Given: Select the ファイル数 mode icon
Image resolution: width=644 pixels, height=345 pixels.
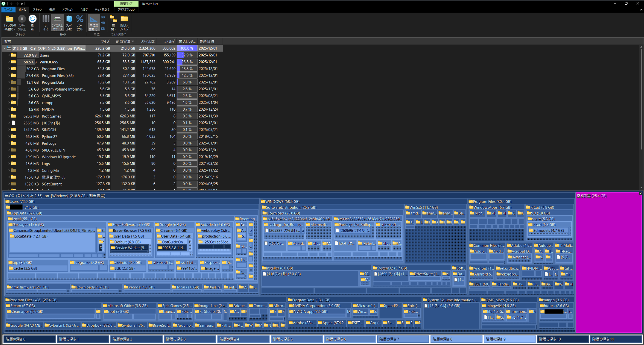Looking at the screenshot, I should pyautogui.click(x=69, y=19).
